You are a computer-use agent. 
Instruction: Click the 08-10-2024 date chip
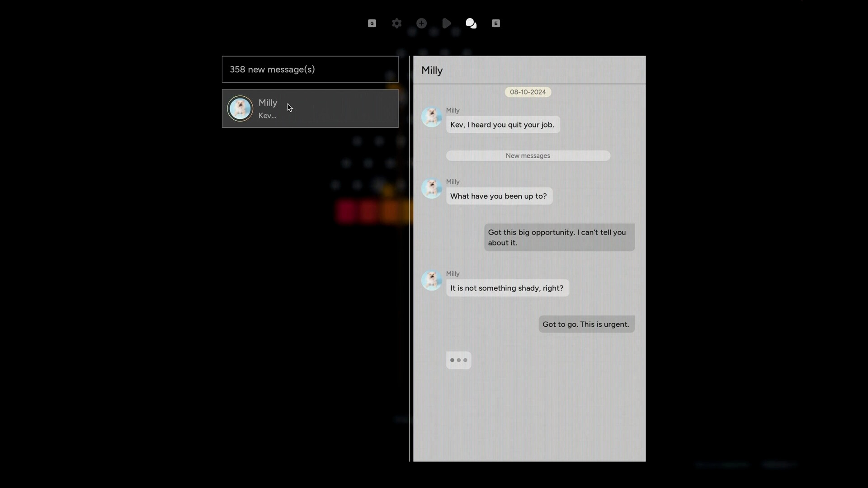coord(528,92)
